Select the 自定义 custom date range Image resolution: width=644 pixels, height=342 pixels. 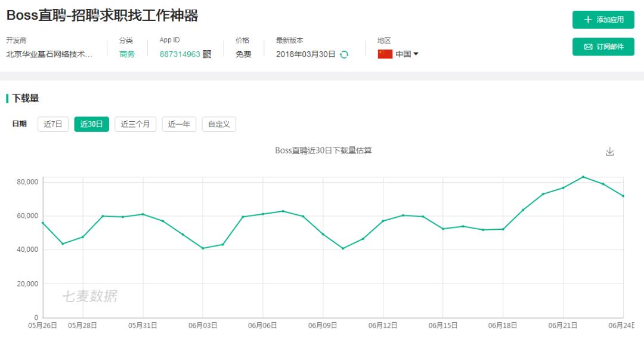219,124
